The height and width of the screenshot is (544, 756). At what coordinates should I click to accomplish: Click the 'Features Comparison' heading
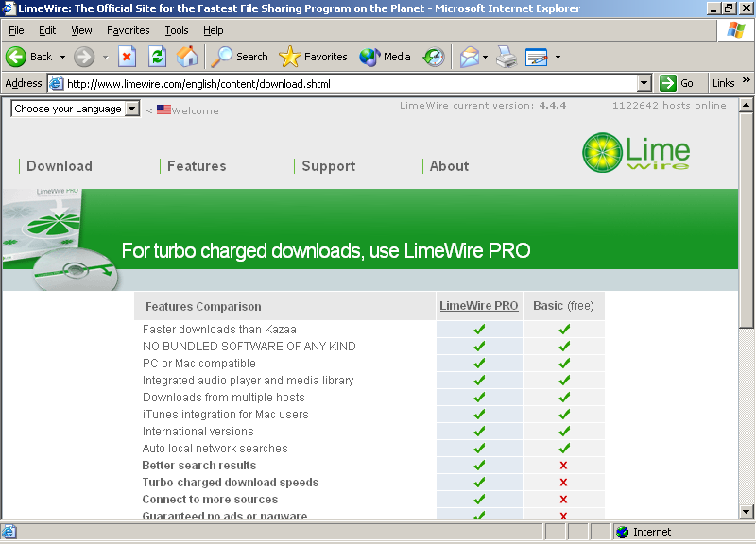[203, 307]
